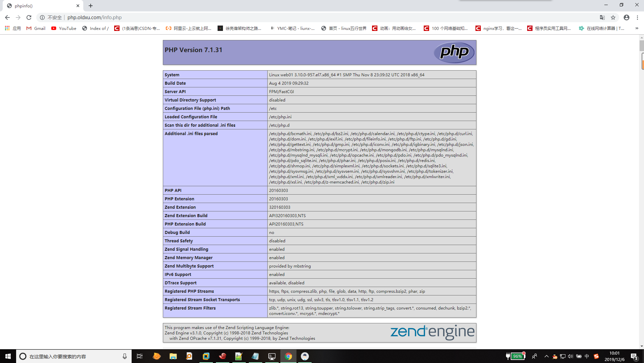Open the translate page icon in the address bar

(602, 17)
